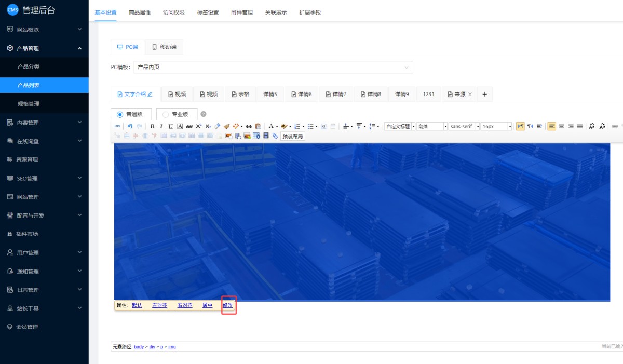Select the 普通版 radio button

click(120, 114)
